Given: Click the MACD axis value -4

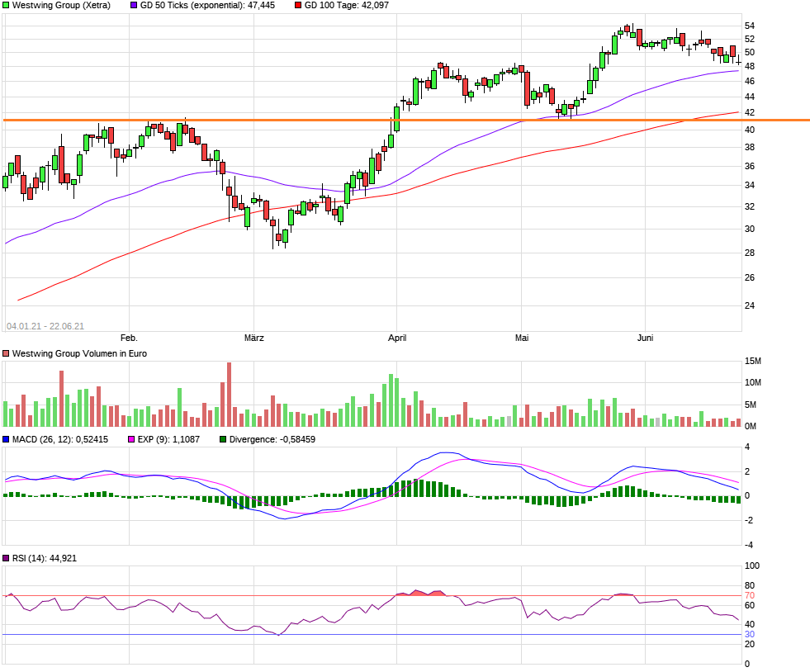Looking at the screenshot, I should click(748, 545).
